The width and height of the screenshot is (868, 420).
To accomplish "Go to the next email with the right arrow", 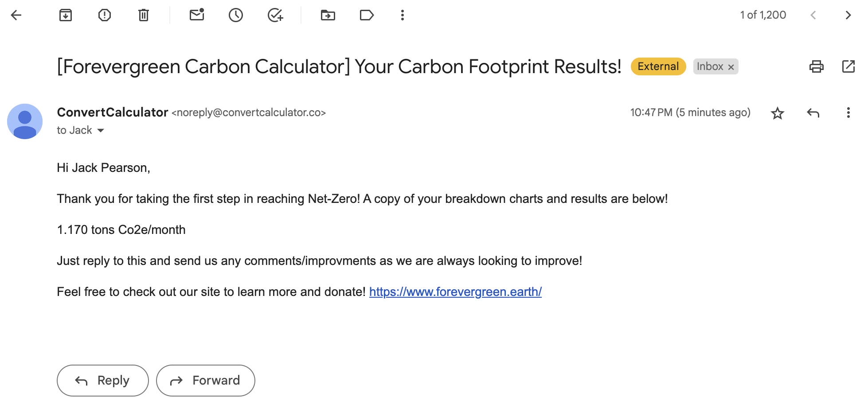I will [848, 16].
